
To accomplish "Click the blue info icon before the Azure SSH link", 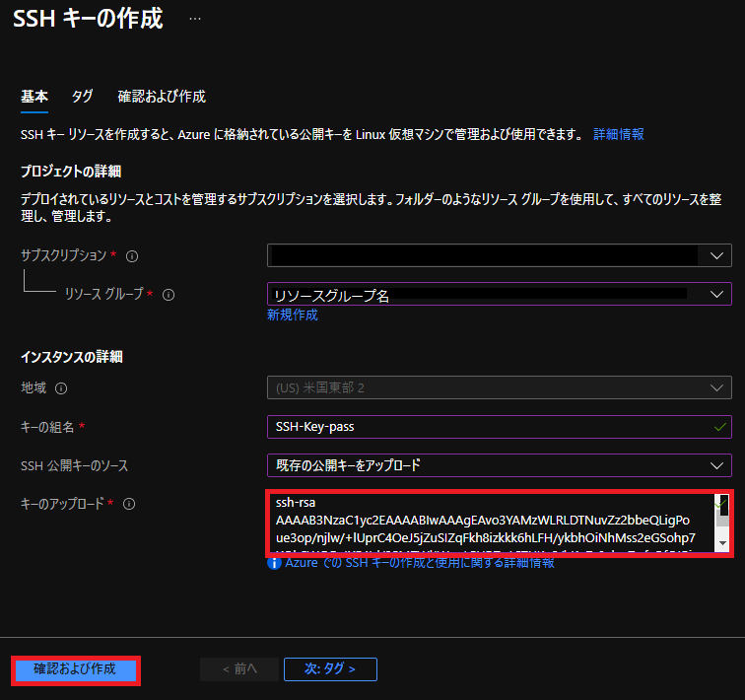I will [275, 563].
